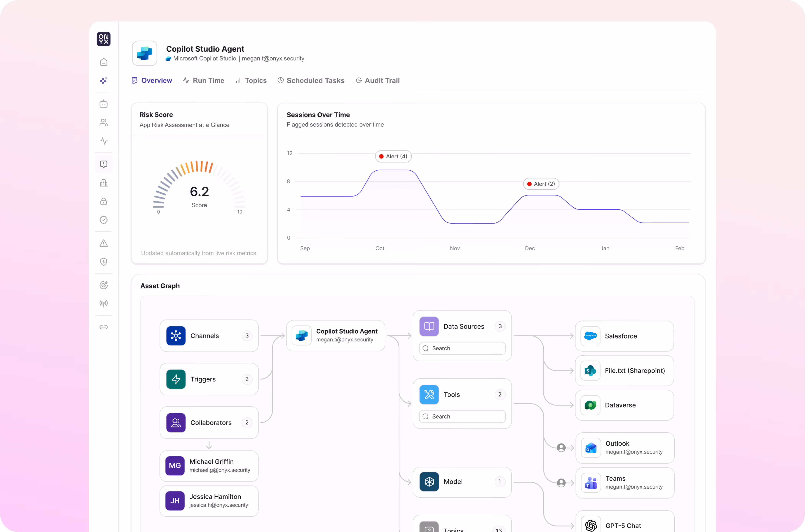The height and width of the screenshot is (532, 805).
Task: Open the Scheduled Tasks tab
Action: click(x=311, y=80)
